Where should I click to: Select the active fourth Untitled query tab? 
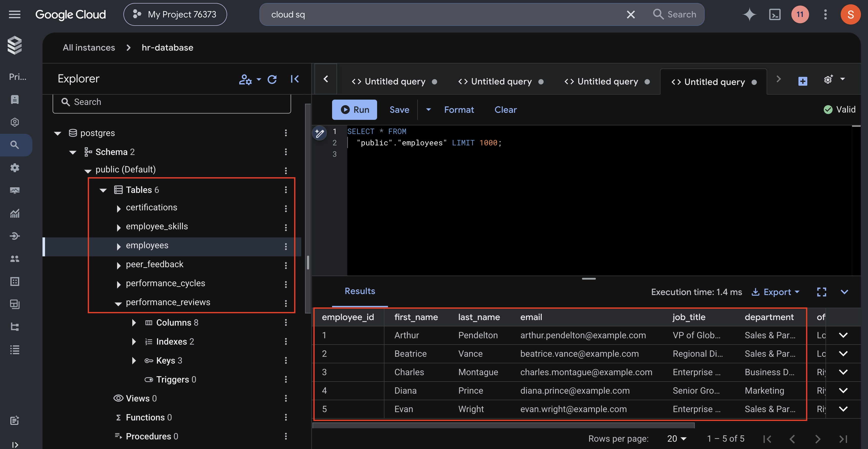pos(714,82)
